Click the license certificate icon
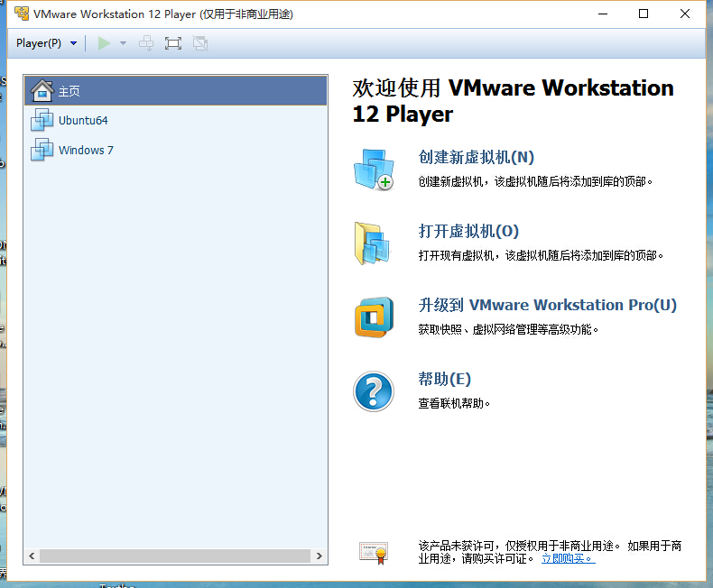The image size is (713, 588). click(374, 553)
